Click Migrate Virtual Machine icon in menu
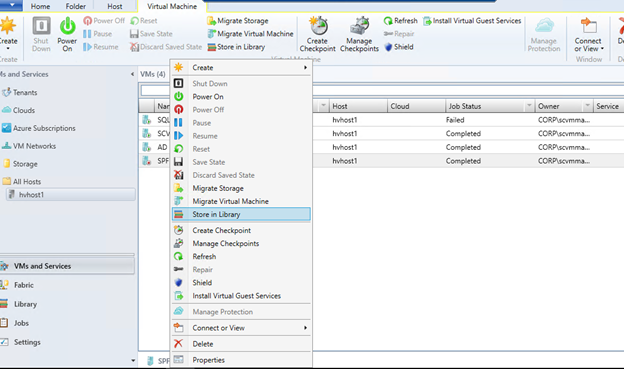The height and width of the screenshot is (369, 624). tap(179, 201)
